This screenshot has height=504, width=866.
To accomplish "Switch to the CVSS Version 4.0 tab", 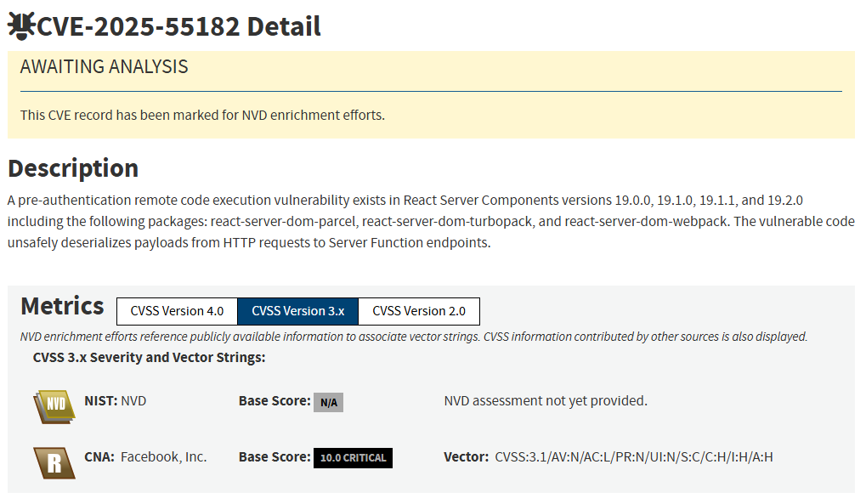I will point(177,311).
